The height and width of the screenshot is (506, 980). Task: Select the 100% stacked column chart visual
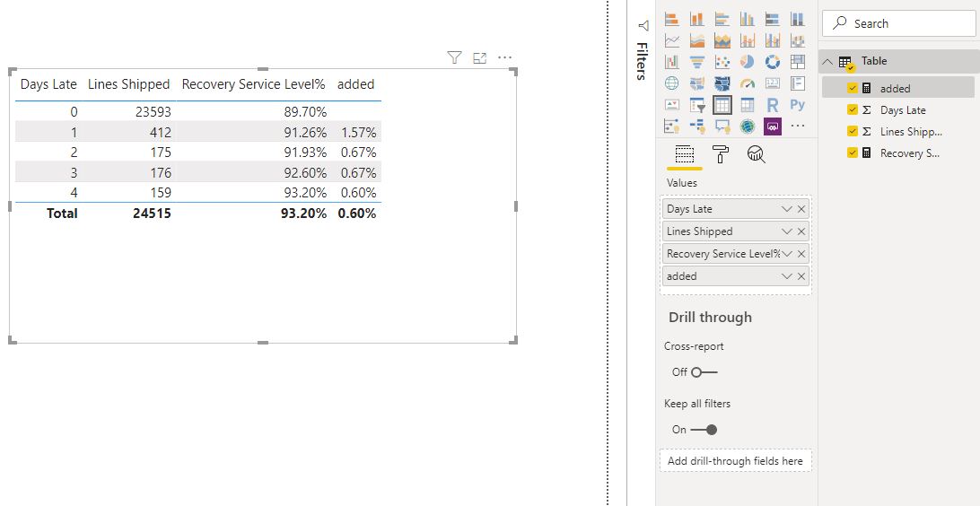click(798, 20)
